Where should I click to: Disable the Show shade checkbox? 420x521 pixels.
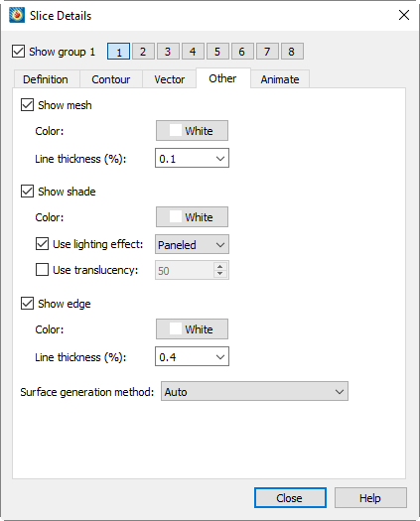tap(27, 192)
